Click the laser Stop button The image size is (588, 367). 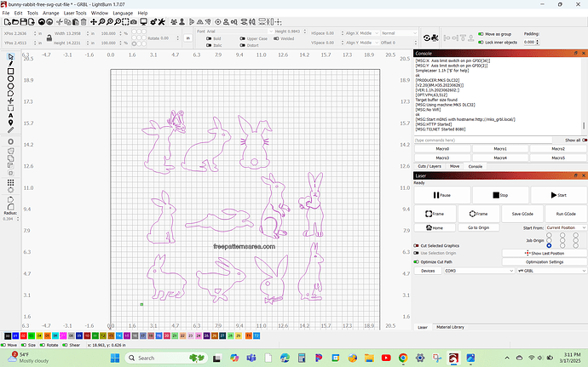pos(500,195)
